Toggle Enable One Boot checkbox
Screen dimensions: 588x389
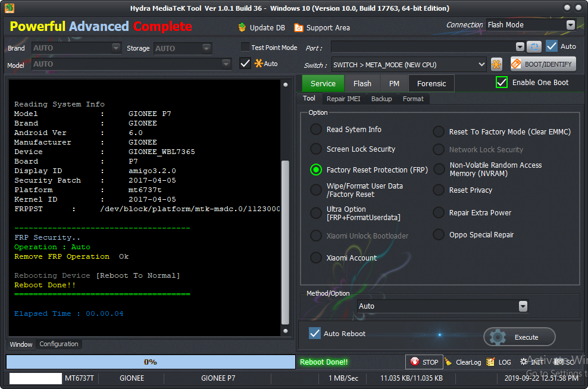coord(502,82)
